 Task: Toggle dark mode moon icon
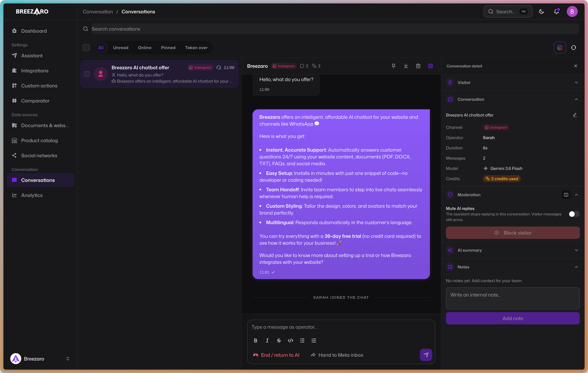(541, 11)
